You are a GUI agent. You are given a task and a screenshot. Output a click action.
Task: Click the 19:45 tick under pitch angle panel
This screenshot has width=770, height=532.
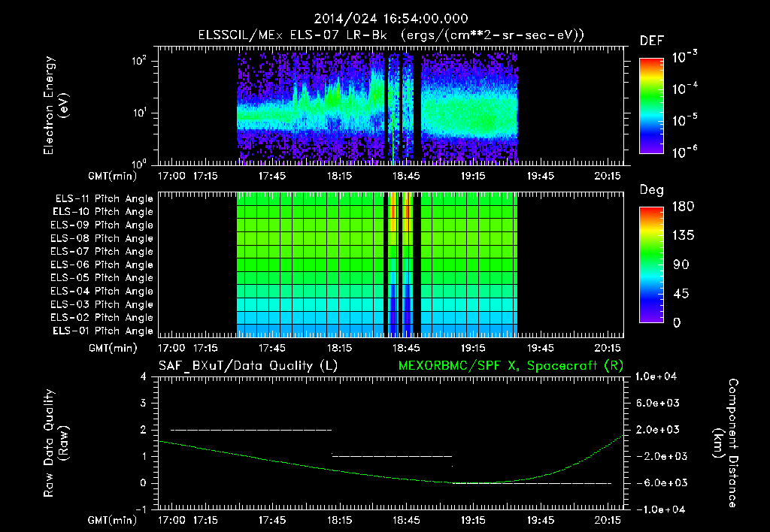(540, 348)
